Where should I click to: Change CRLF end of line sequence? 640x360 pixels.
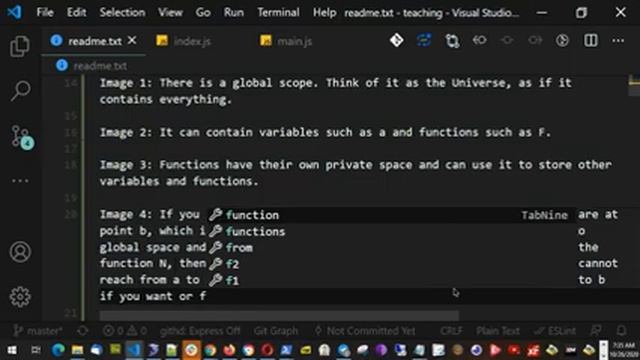pos(451,331)
